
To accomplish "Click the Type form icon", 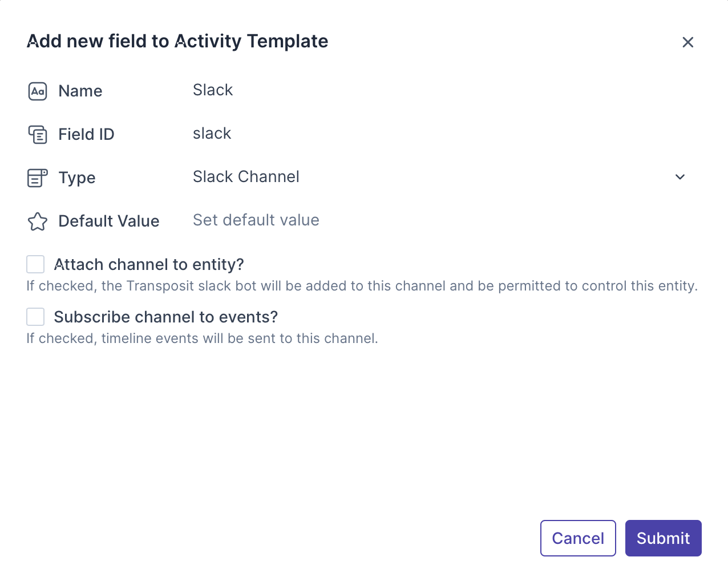I will [38, 178].
